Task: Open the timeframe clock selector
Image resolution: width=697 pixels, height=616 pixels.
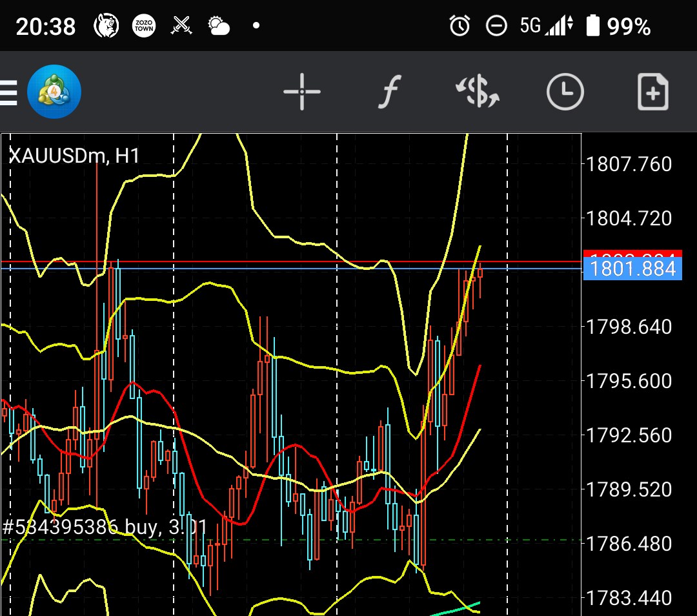Action: tap(565, 92)
